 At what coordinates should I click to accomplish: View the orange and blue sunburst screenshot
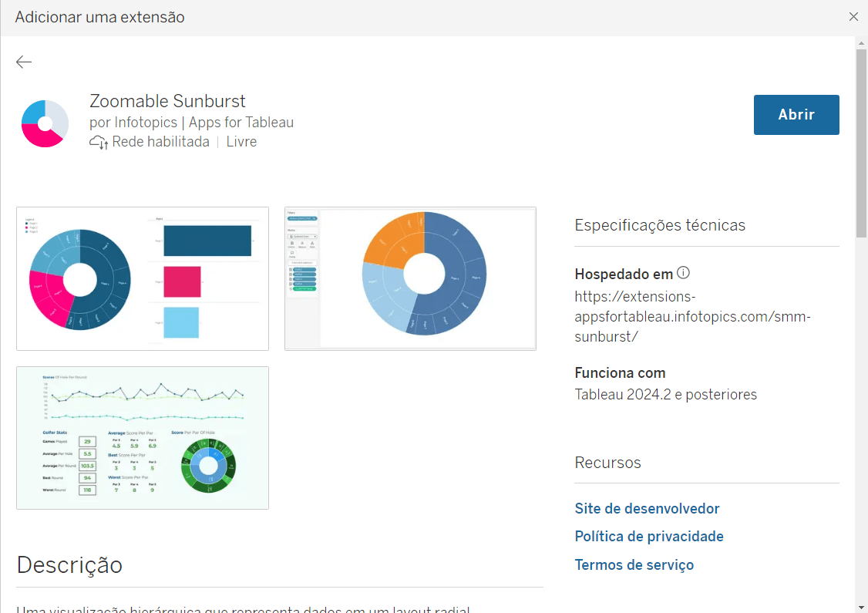pos(410,278)
